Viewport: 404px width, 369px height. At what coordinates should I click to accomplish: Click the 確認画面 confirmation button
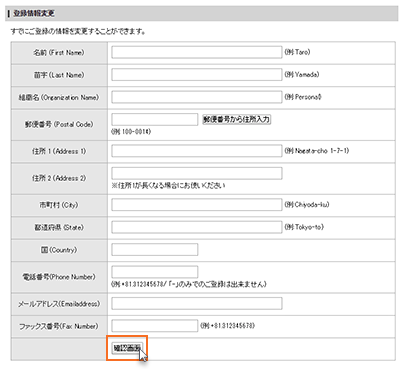127,348
